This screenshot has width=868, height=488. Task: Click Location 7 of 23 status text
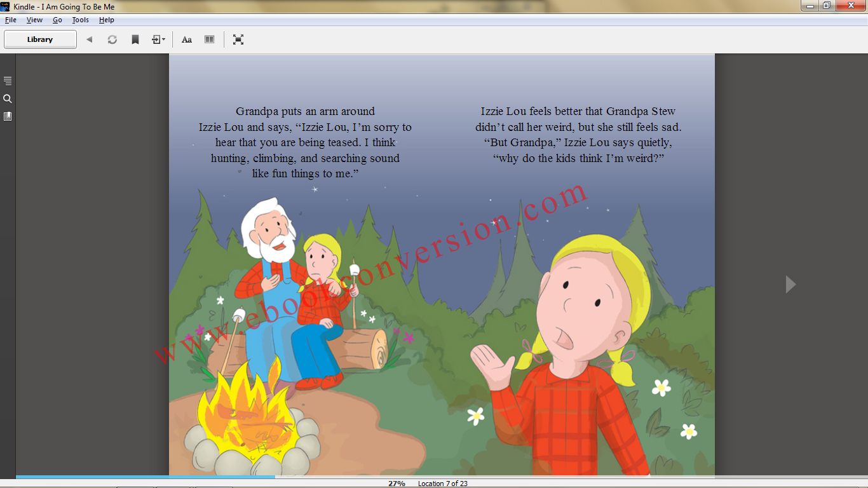(x=443, y=484)
